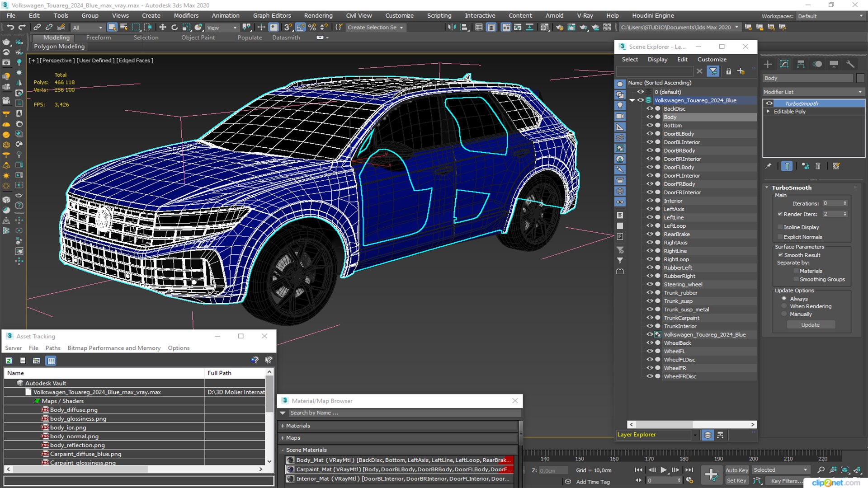
Task: Open the Rendering menu
Action: coord(318,16)
